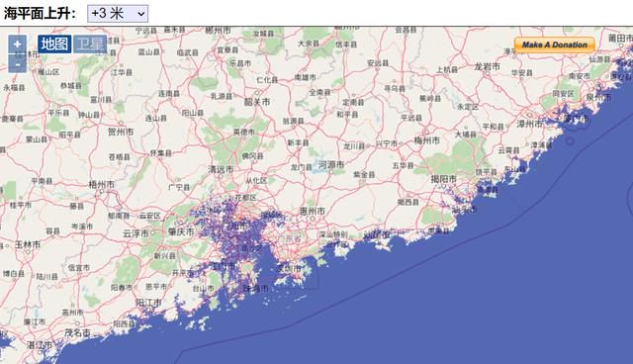Screen dimensions: 633x364
Task: Expand the sea level dropdown arrow
Action: pyautogui.click(x=140, y=14)
